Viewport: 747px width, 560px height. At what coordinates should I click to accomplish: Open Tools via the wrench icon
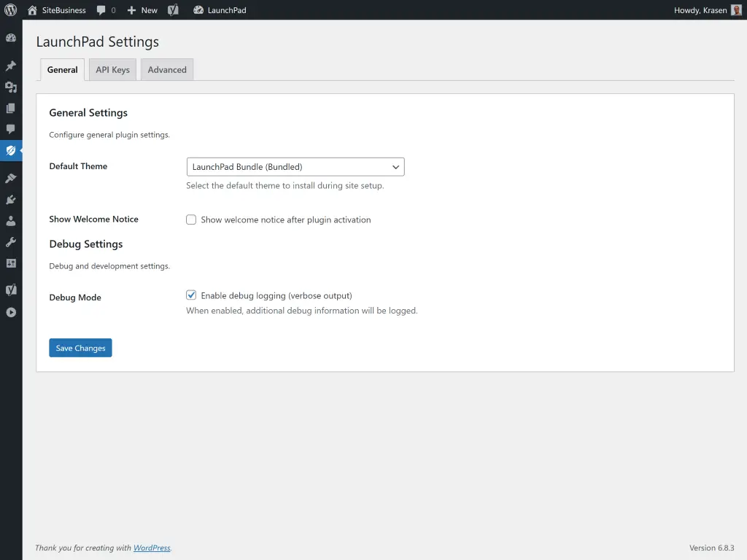(x=11, y=242)
